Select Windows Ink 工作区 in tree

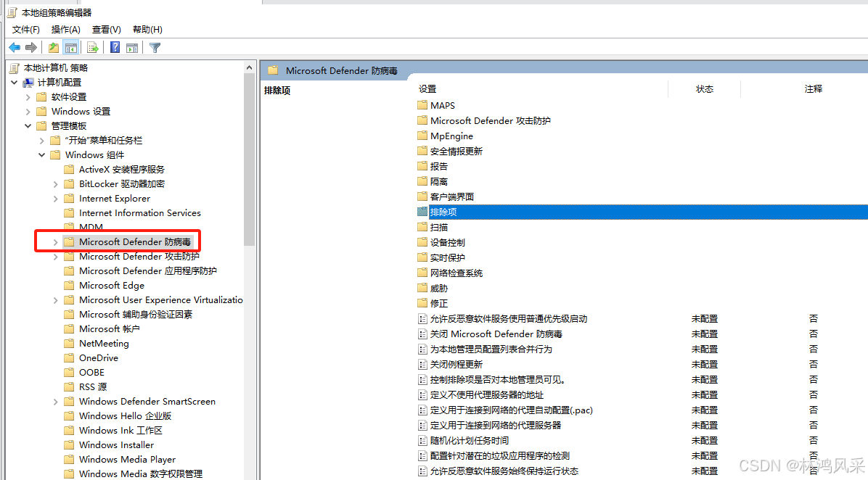tap(120, 430)
